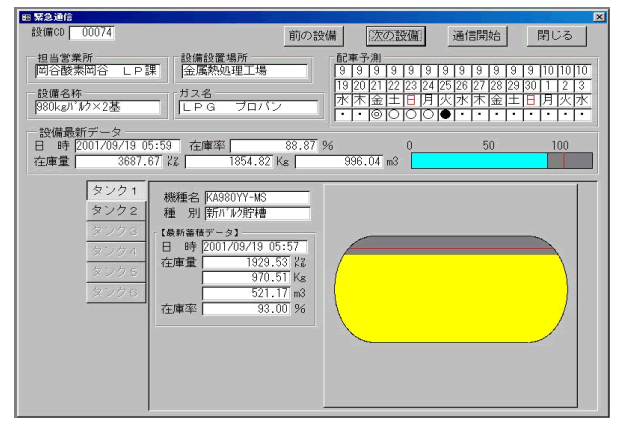Click date cell 25 in delivery forecast
624x430 pixels.
445,86
